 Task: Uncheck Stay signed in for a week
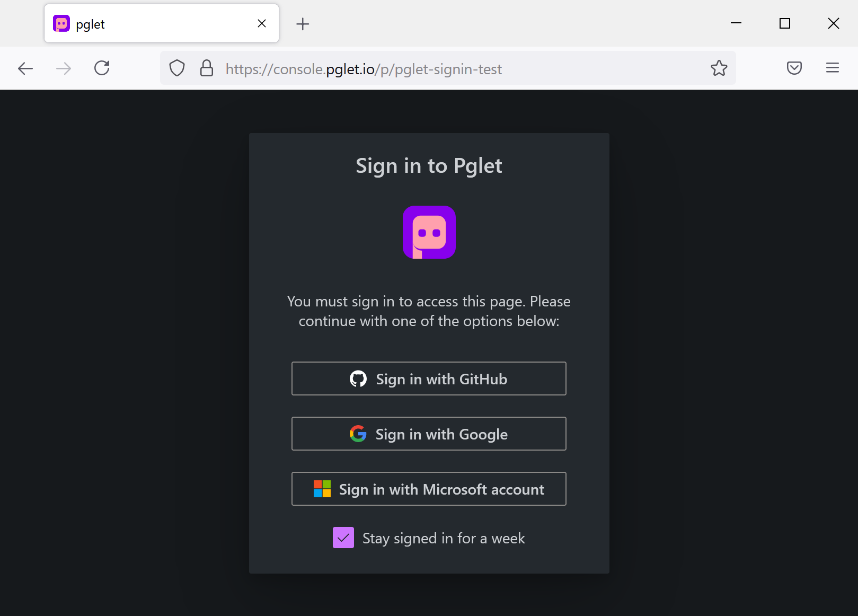pos(343,538)
